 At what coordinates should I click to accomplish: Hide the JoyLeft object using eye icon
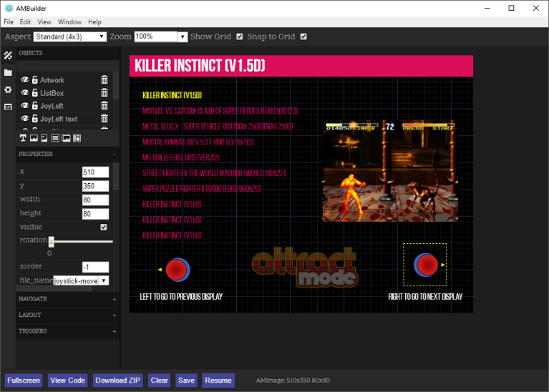coord(24,106)
